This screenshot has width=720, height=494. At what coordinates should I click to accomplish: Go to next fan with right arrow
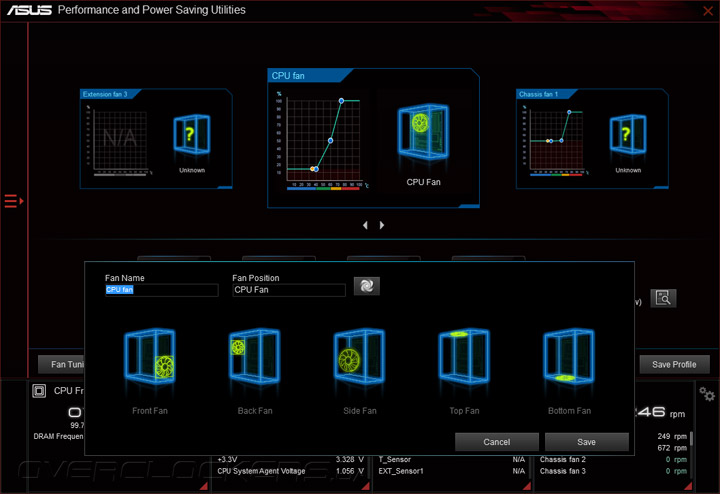pos(382,225)
